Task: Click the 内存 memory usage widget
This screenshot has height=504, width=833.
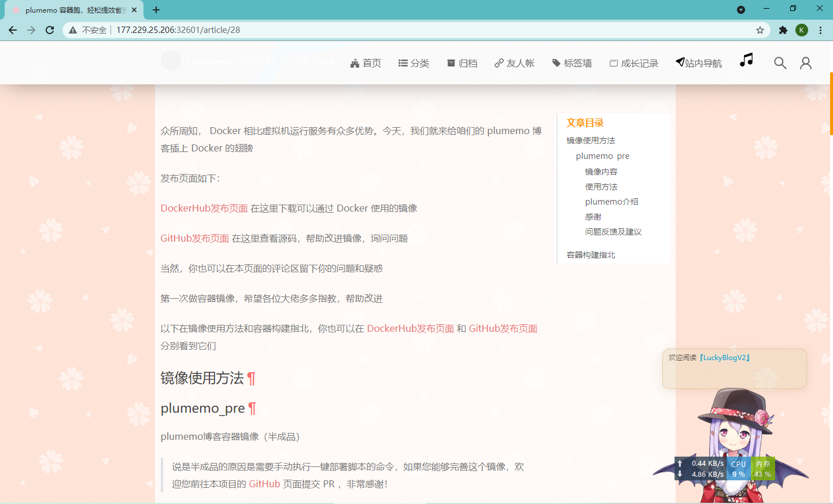Action: coord(762,469)
